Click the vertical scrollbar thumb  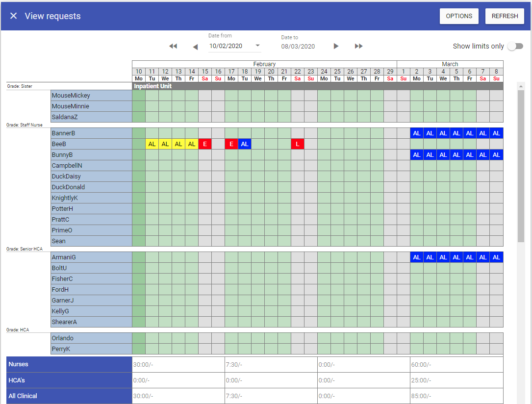(x=521, y=166)
